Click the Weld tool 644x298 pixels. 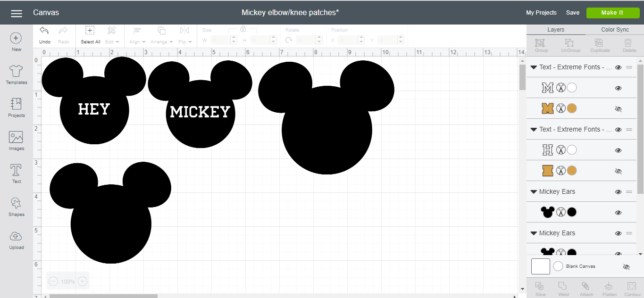563,289
